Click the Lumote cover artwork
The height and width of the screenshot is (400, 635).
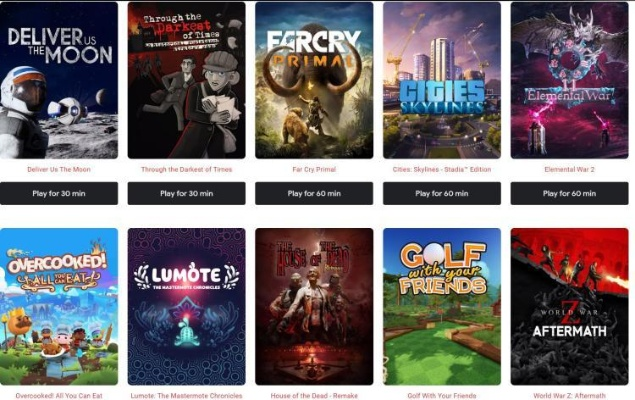[186, 306]
